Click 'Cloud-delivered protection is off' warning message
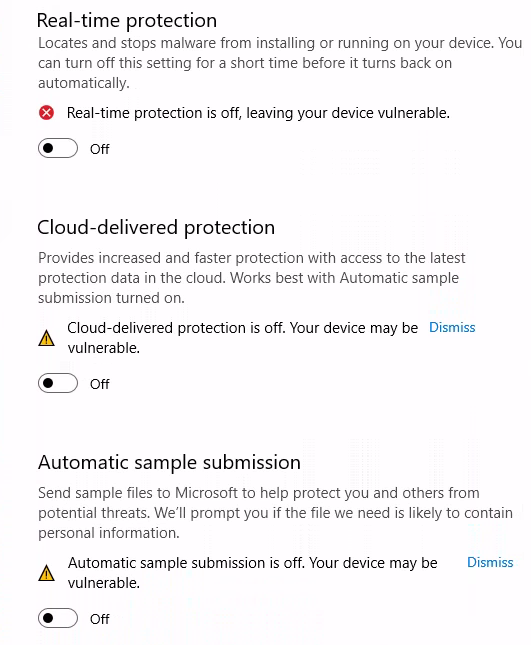 pos(243,338)
